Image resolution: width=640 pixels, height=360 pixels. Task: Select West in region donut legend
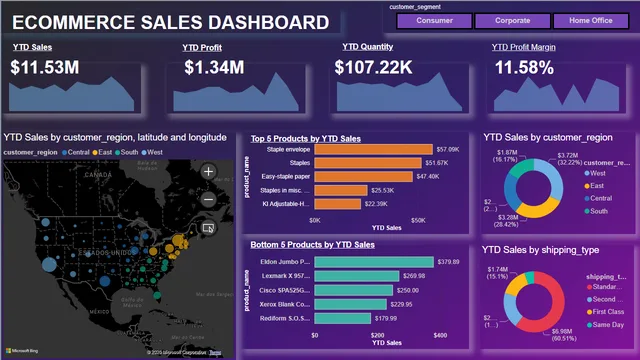pyautogui.click(x=595, y=173)
